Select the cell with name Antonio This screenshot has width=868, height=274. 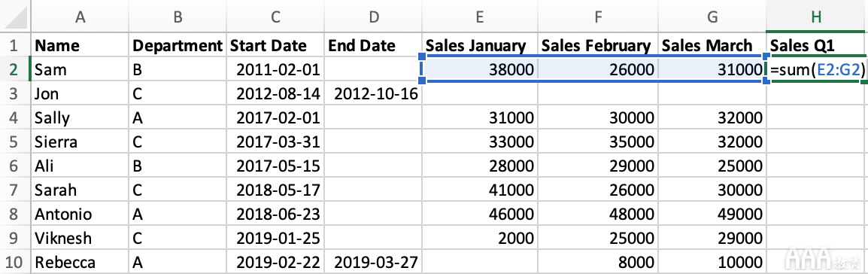(x=80, y=214)
